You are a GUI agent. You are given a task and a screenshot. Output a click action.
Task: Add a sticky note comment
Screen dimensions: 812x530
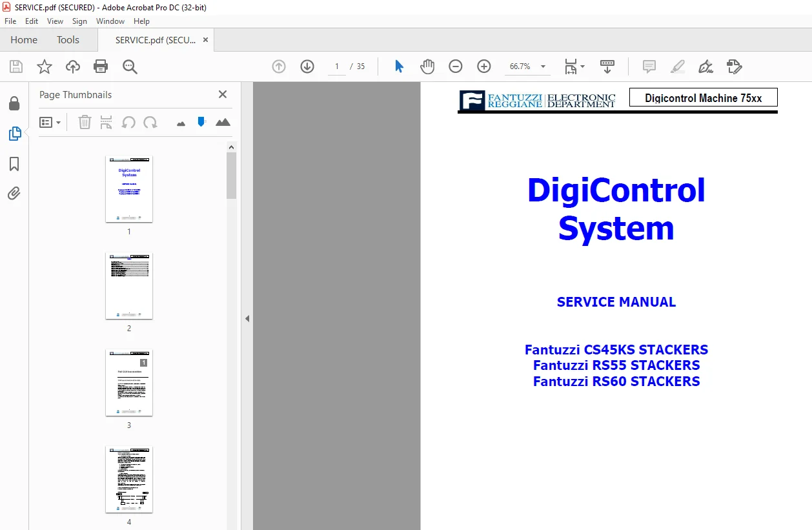pyautogui.click(x=649, y=66)
